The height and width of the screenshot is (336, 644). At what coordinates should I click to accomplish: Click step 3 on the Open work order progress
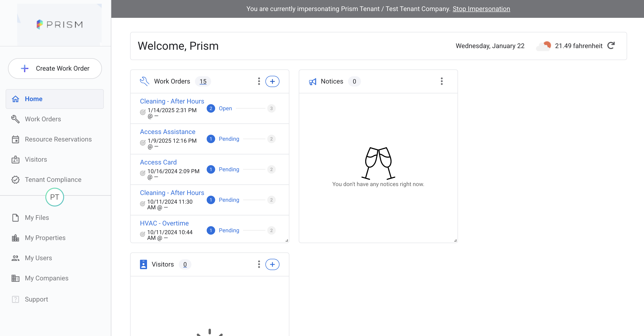(271, 108)
